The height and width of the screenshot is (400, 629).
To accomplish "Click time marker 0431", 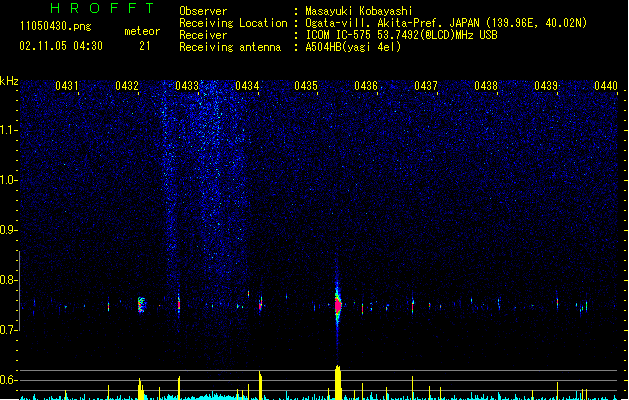I will (67, 86).
